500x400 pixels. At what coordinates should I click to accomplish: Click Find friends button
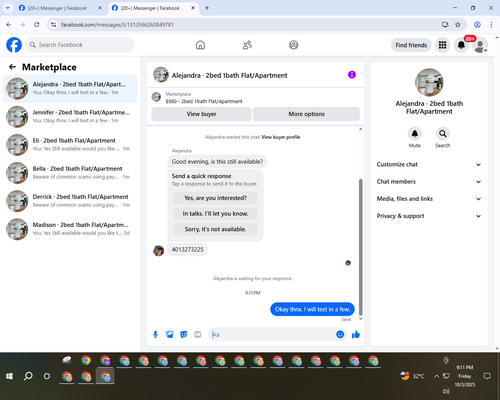click(x=411, y=45)
